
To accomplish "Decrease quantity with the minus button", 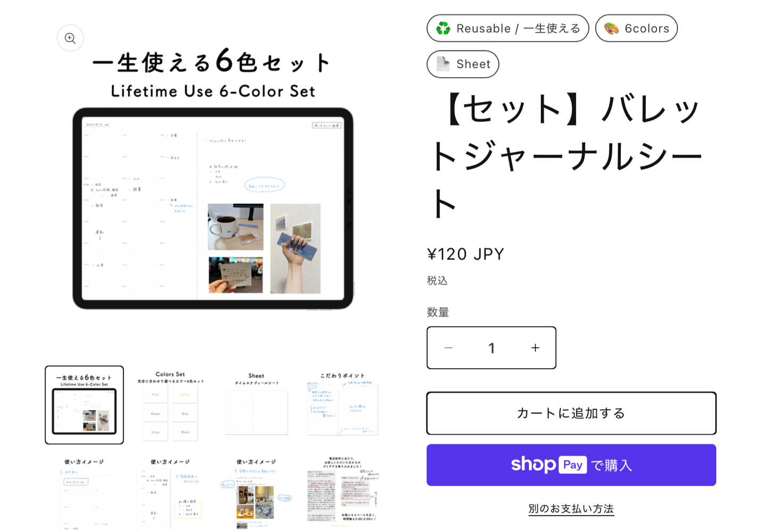I will pyautogui.click(x=449, y=348).
